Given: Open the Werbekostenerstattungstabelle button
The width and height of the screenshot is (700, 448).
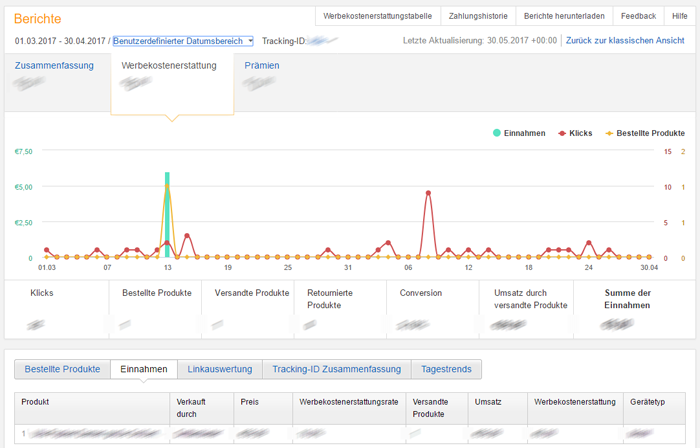Looking at the screenshot, I should (378, 16).
